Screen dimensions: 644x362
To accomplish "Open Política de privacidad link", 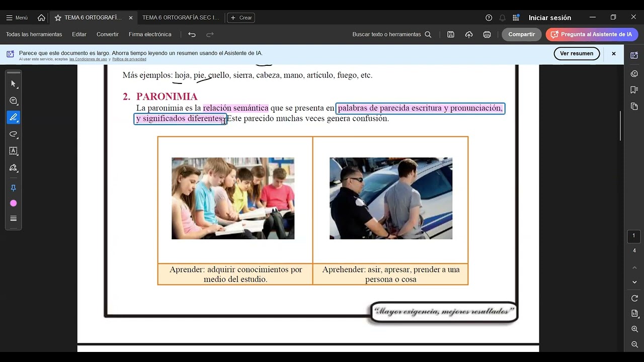I will [129, 59].
